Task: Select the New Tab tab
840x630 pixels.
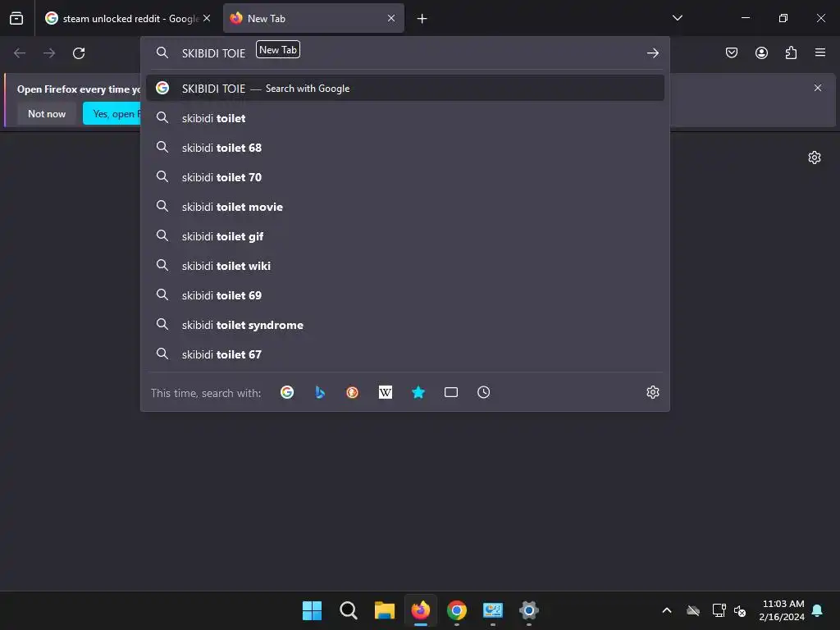Action: [313, 19]
